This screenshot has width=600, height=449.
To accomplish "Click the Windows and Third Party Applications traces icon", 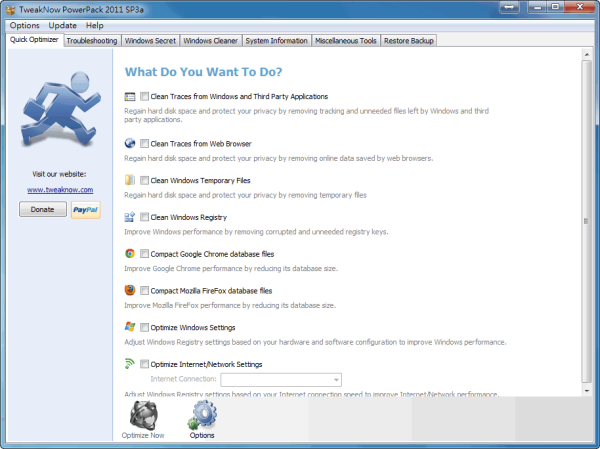I will pos(130,97).
